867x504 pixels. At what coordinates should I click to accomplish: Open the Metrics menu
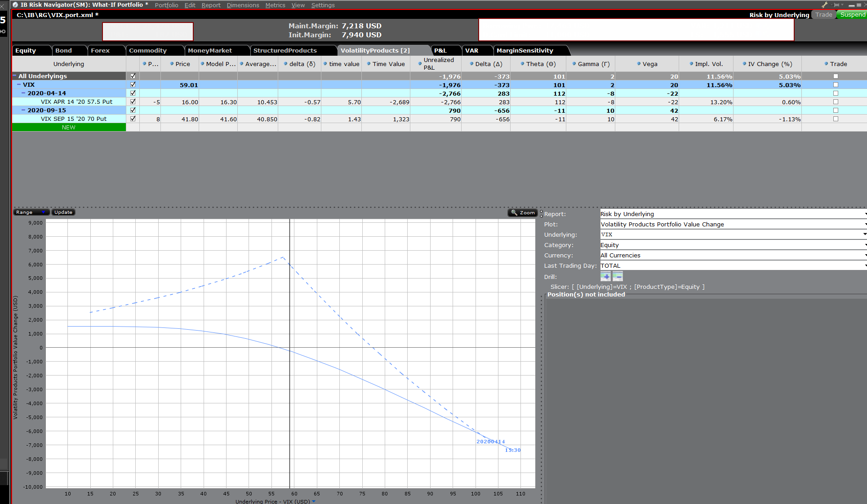[x=275, y=5]
